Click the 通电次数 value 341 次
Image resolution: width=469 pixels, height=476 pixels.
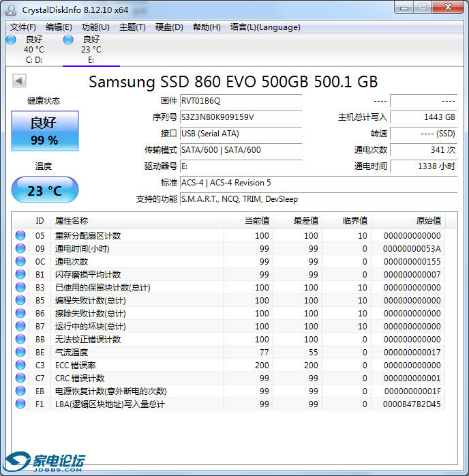pyautogui.click(x=424, y=150)
